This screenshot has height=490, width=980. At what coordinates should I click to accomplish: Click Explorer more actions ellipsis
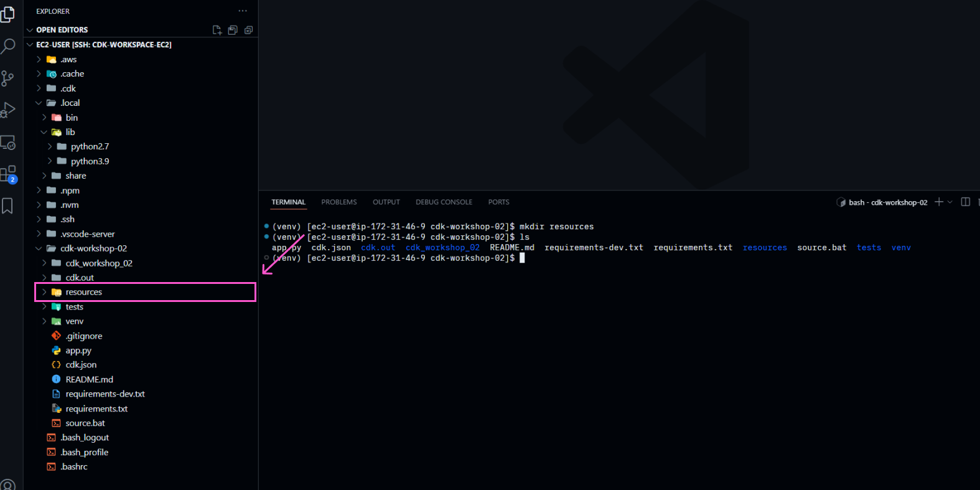pos(243,11)
